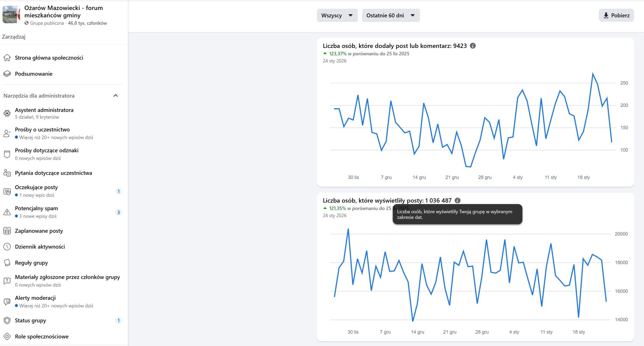Open the Wszyscy filter dropdown
The height and width of the screenshot is (346, 644).
[x=337, y=15]
